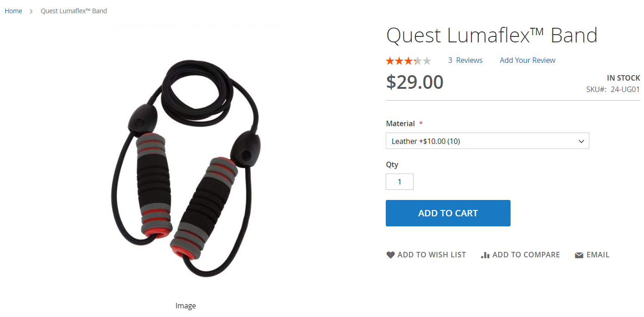Open the 3 Reviews link
The height and width of the screenshot is (317, 644).
pyautogui.click(x=465, y=60)
